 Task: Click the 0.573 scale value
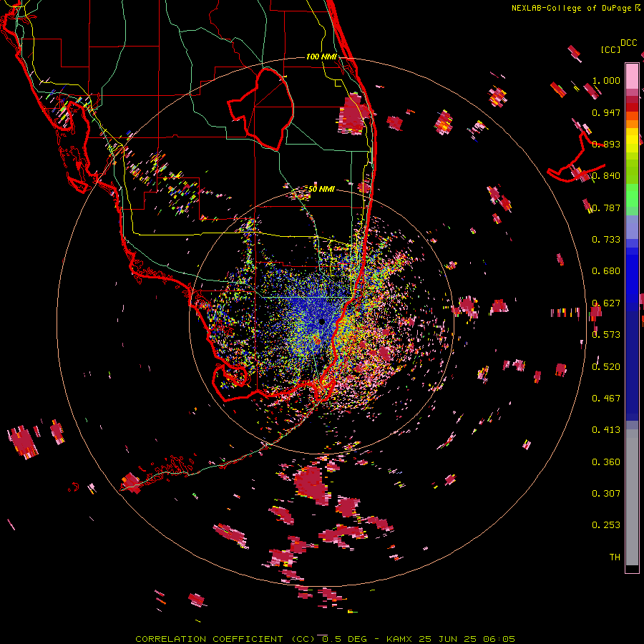coord(606,335)
